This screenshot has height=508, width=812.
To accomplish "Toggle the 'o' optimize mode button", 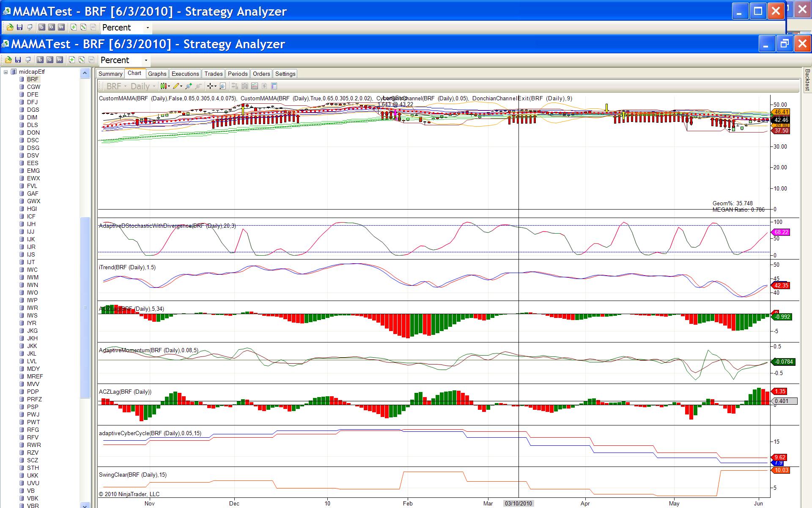I will pos(50,60).
